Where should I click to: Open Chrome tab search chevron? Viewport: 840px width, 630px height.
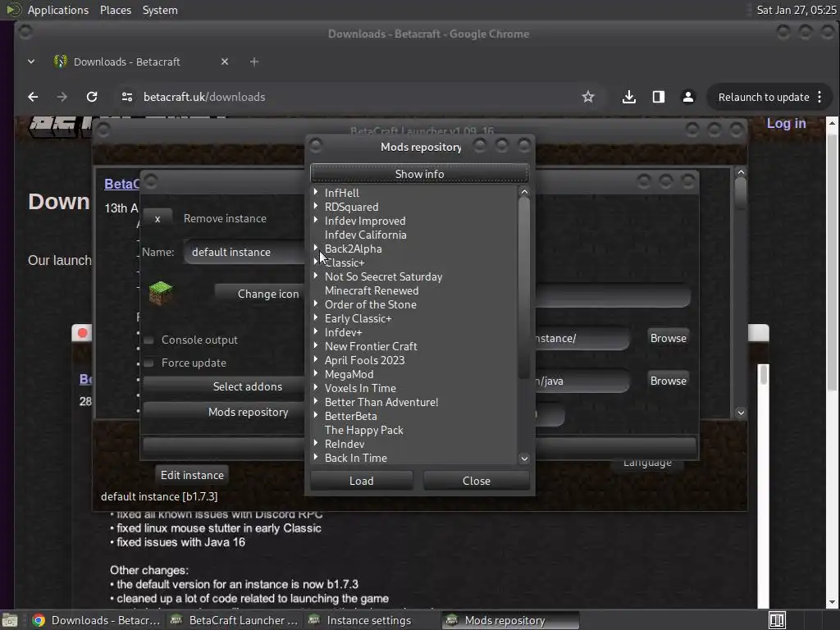click(x=31, y=62)
